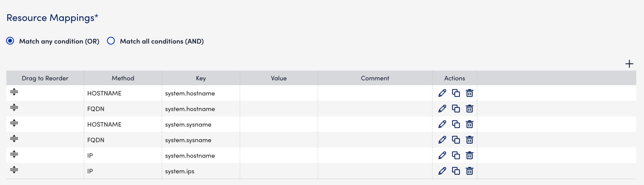
Task: Select Match all conditions (AND)
Action: click(111, 41)
